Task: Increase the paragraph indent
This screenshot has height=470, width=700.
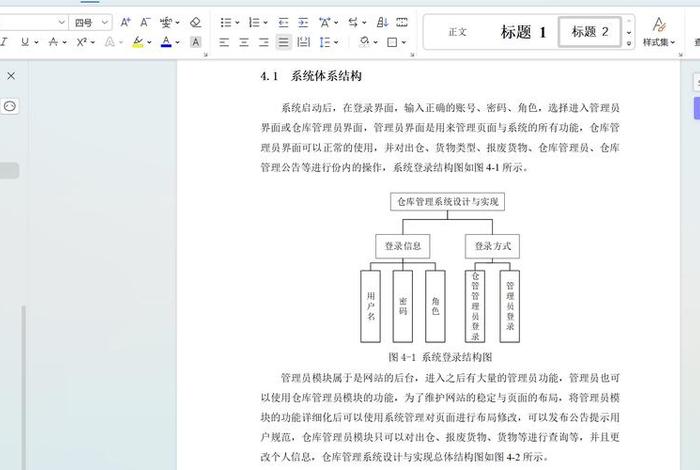Action: click(303, 22)
